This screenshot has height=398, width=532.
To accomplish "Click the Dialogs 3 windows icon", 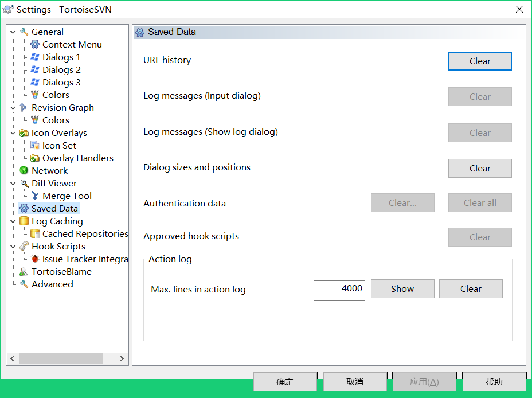I will 35,82.
